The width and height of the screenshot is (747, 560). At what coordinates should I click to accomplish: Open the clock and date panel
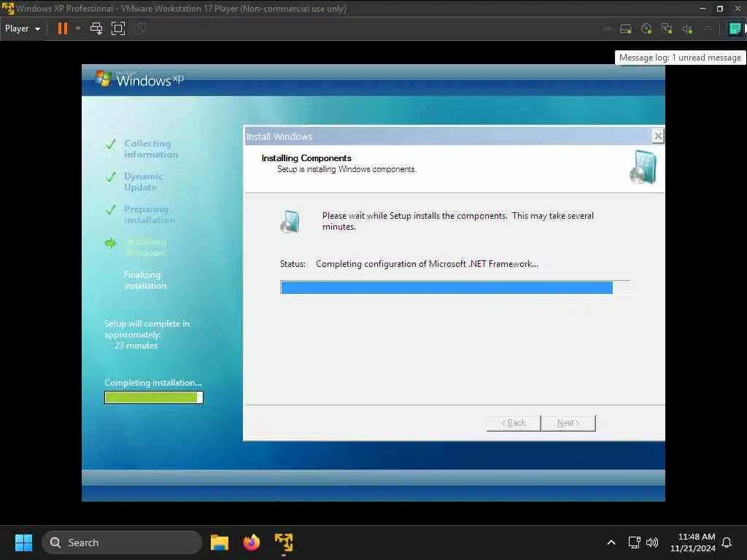[x=693, y=542]
